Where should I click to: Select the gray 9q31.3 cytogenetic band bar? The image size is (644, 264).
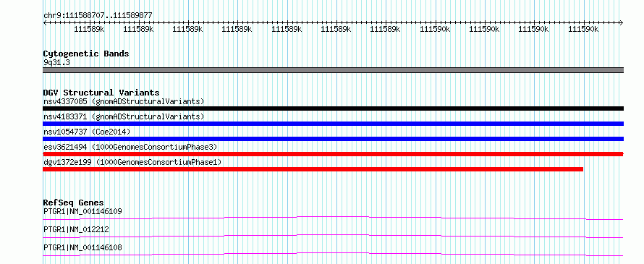(333, 70)
